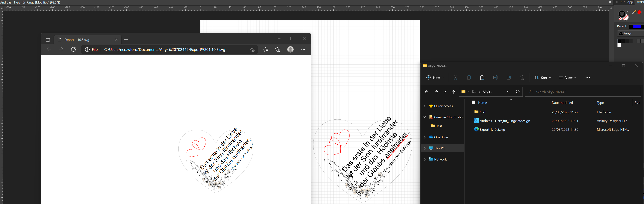Open the View dropdown in File Explorer

pos(567,78)
